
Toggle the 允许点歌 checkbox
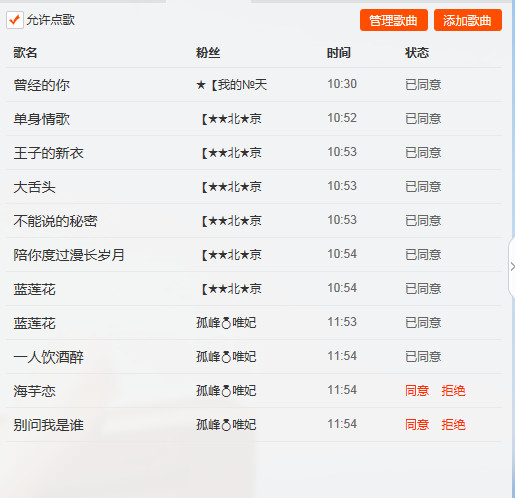pyautogui.click(x=15, y=20)
